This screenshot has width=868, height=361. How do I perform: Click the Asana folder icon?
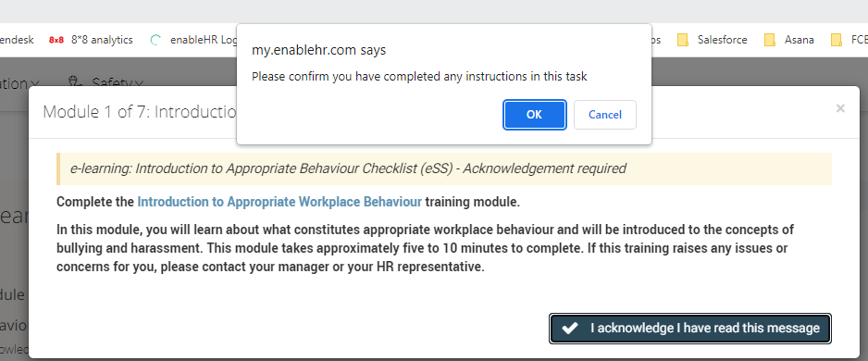(x=769, y=40)
